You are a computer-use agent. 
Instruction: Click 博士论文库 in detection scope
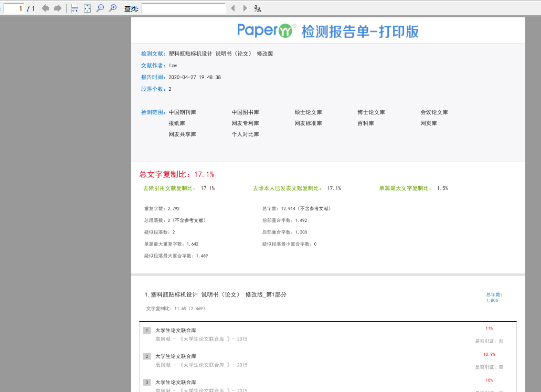tap(371, 112)
